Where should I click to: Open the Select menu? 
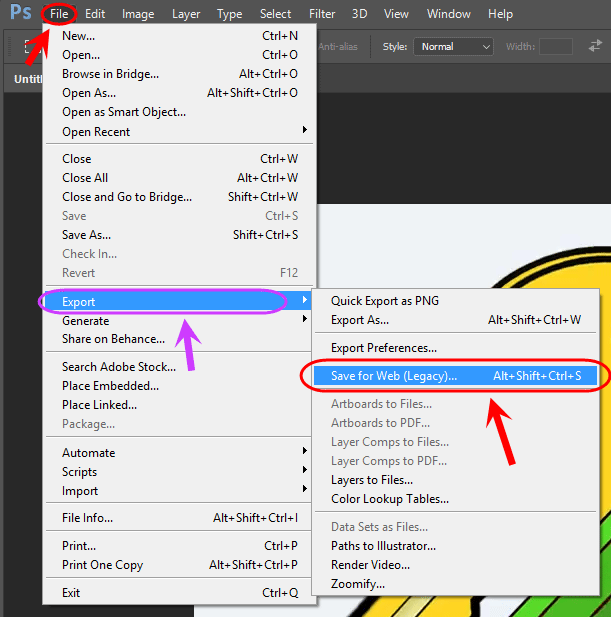275,14
